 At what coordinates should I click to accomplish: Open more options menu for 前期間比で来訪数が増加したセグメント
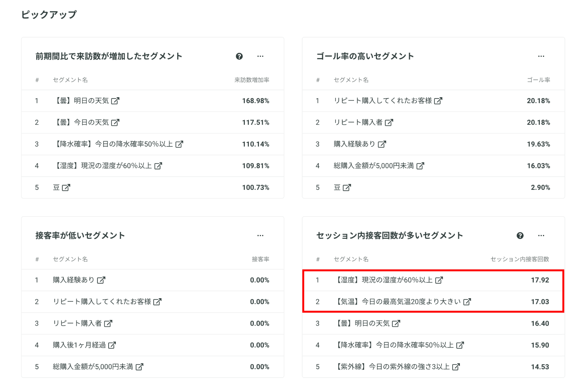[260, 56]
